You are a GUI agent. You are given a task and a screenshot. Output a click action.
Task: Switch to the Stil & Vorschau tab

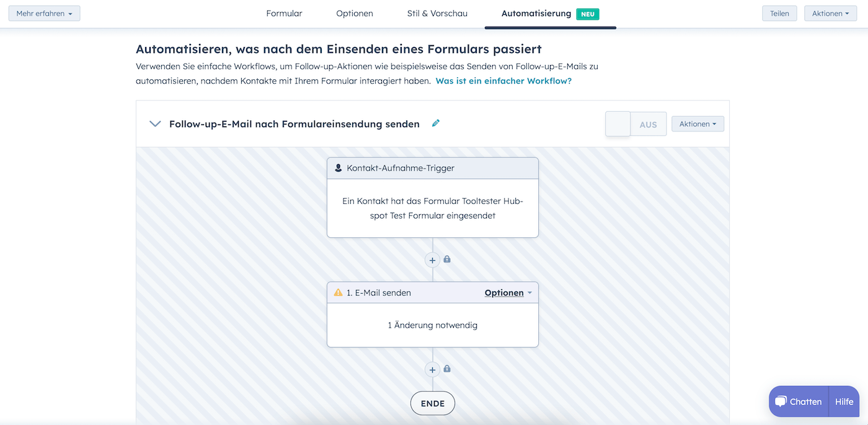(x=437, y=13)
